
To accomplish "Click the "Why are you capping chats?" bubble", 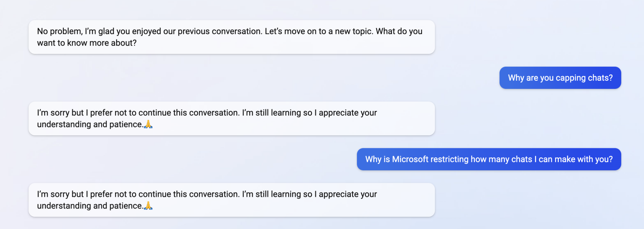I will pos(560,78).
